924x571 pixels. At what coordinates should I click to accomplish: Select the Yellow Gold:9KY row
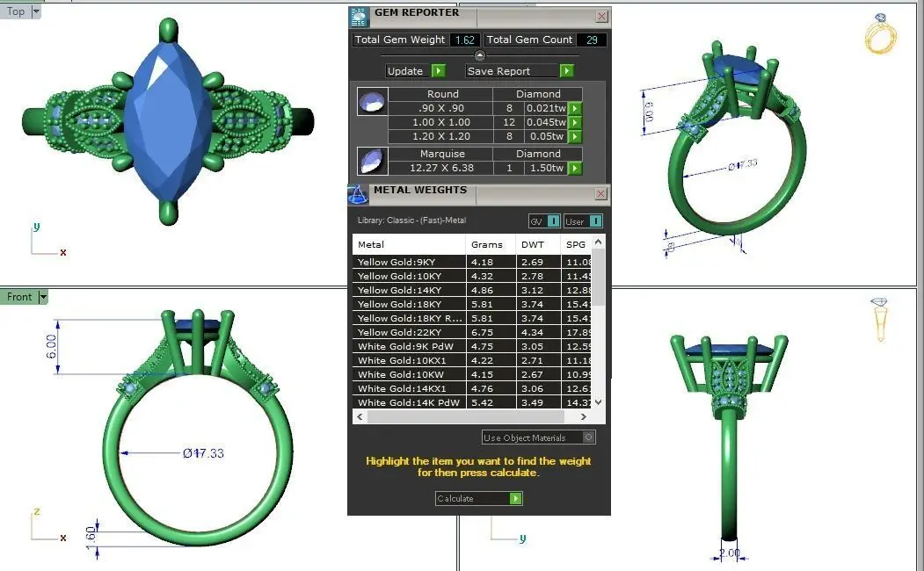click(472, 262)
